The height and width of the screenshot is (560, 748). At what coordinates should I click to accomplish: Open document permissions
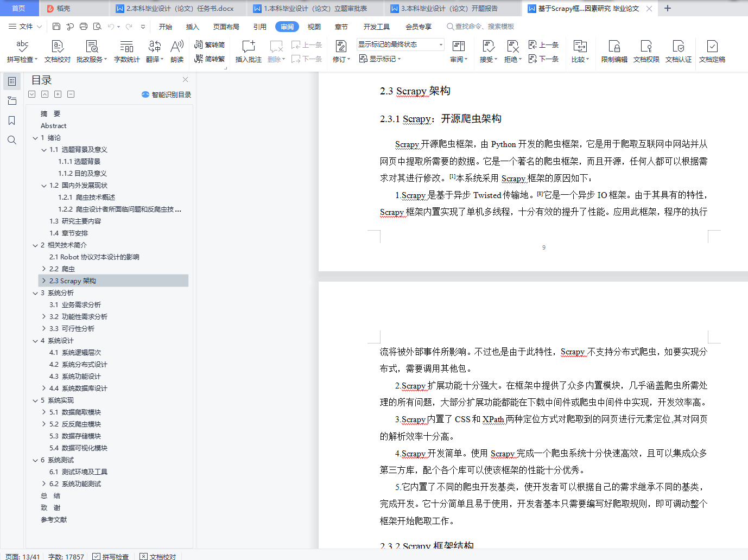coord(646,52)
